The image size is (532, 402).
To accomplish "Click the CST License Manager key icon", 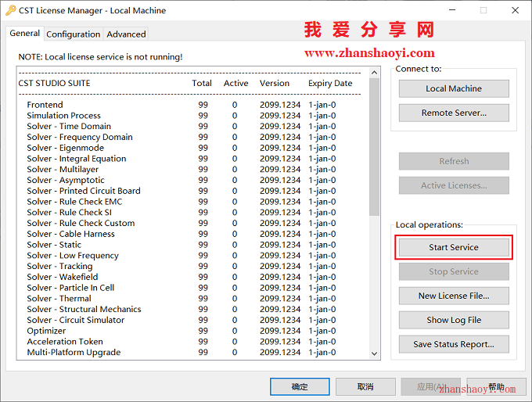I will coord(10,10).
